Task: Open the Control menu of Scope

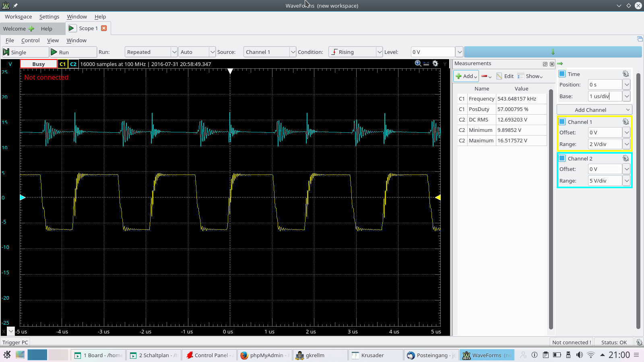Action: click(31, 40)
